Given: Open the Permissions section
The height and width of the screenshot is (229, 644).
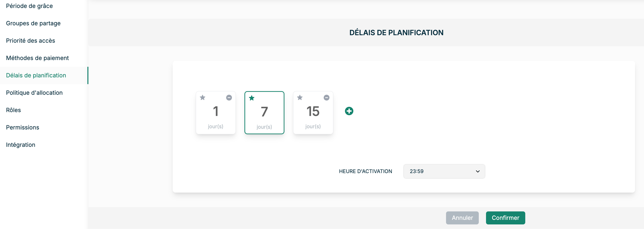Looking at the screenshot, I should pyautogui.click(x=22, y=127).
